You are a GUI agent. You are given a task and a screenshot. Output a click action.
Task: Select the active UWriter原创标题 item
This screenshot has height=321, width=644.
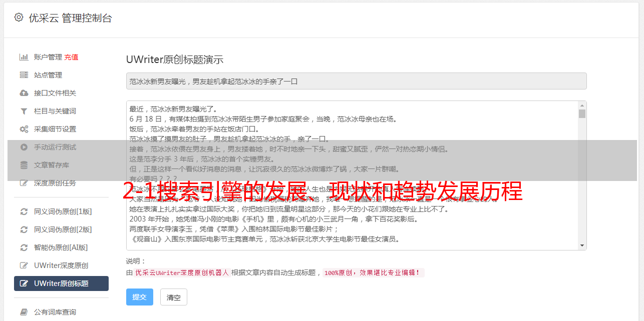[x=61, y=283]
